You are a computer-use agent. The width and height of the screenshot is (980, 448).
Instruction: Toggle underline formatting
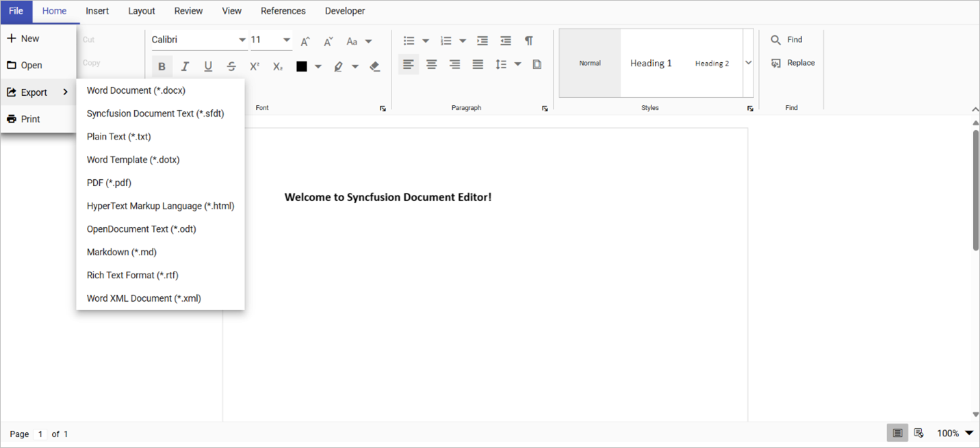click(208, 66)
